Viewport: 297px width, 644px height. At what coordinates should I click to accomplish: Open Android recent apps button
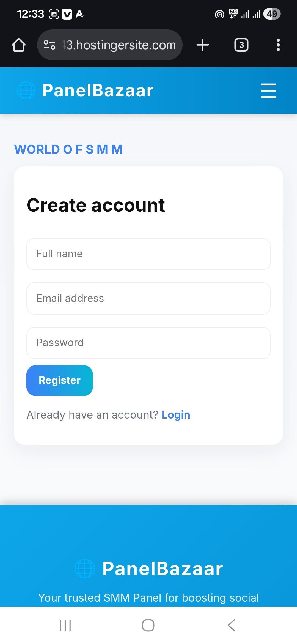65,625
